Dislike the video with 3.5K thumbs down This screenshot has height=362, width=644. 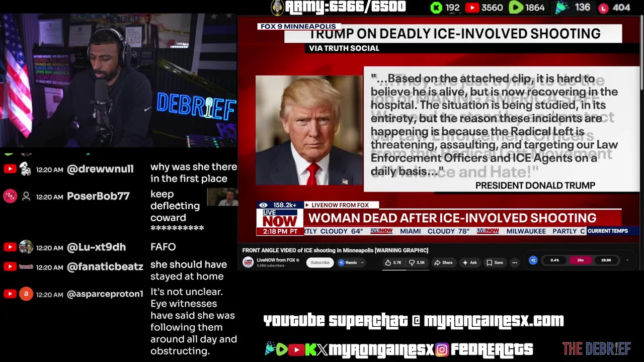[417, 262]
